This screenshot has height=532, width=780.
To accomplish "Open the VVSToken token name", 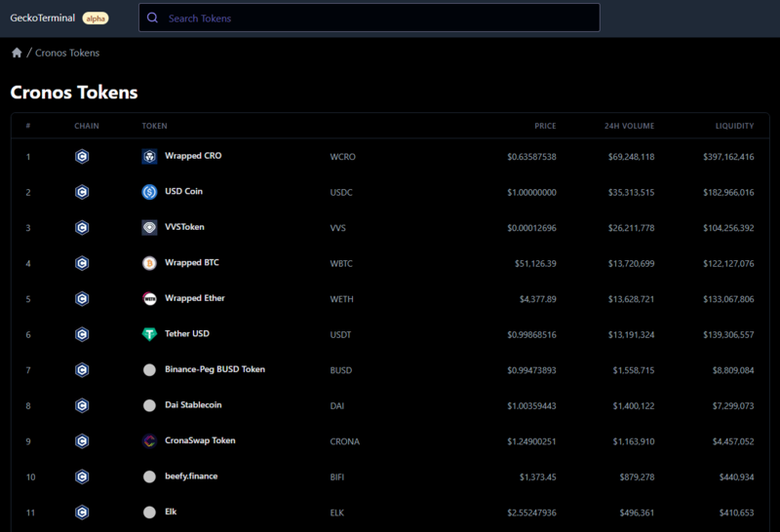I will tap(184, 227).
